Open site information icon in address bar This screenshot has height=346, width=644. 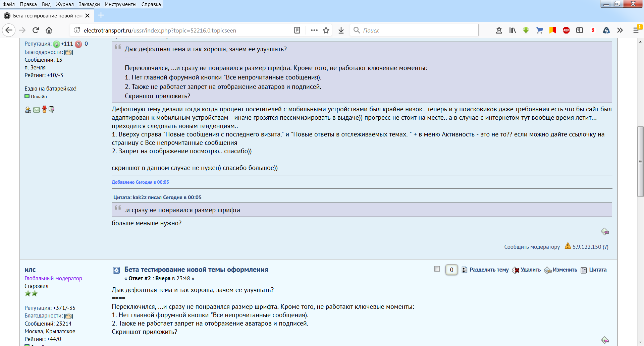77,30
